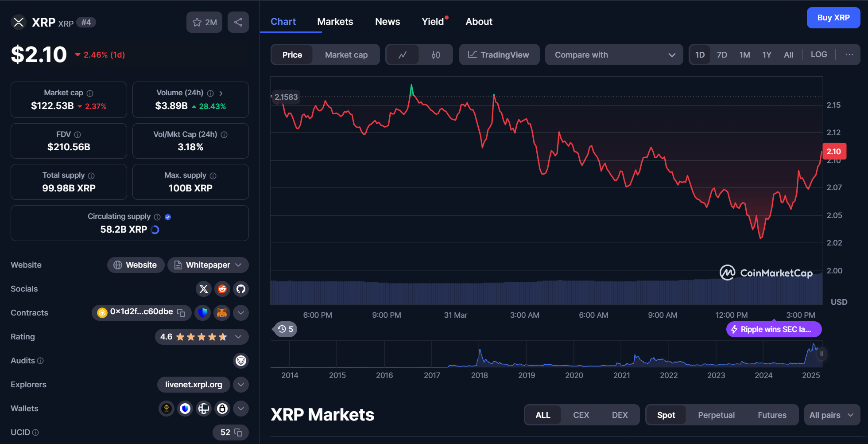Expand more contracts chevron

coord(241,313)
